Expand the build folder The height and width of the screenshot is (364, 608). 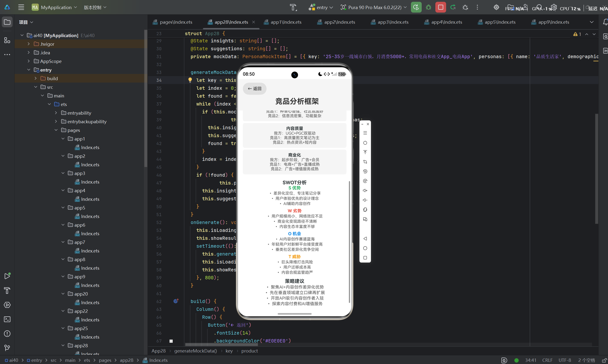coord(36,78)
